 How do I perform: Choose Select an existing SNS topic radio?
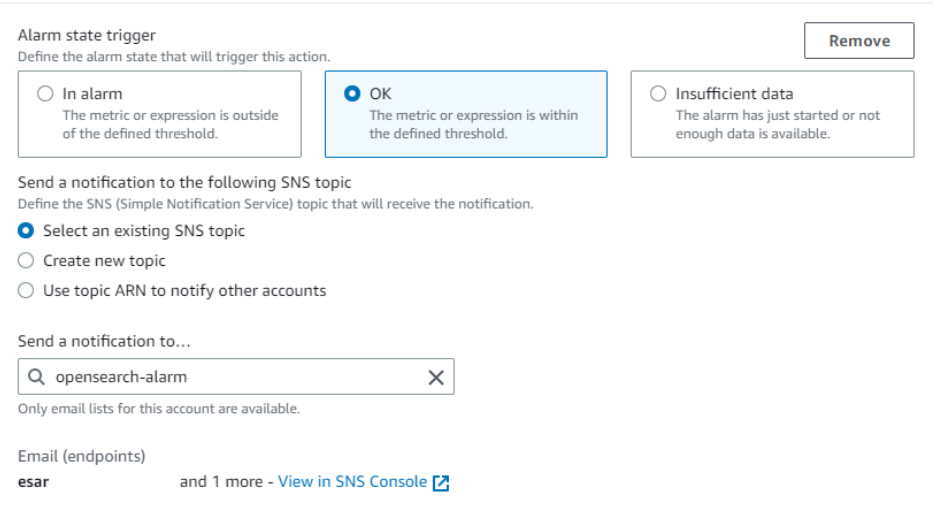26,231
